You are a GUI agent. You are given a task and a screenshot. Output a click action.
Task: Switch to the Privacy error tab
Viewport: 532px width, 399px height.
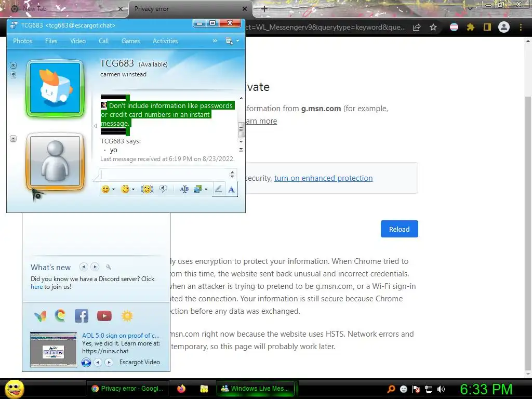click(x=190, y=9)
